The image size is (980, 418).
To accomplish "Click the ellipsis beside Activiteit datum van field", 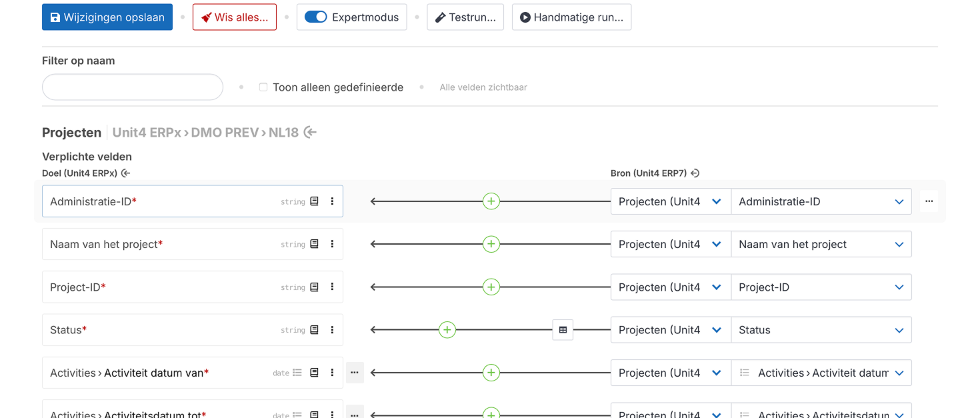I will click(355, 372).
